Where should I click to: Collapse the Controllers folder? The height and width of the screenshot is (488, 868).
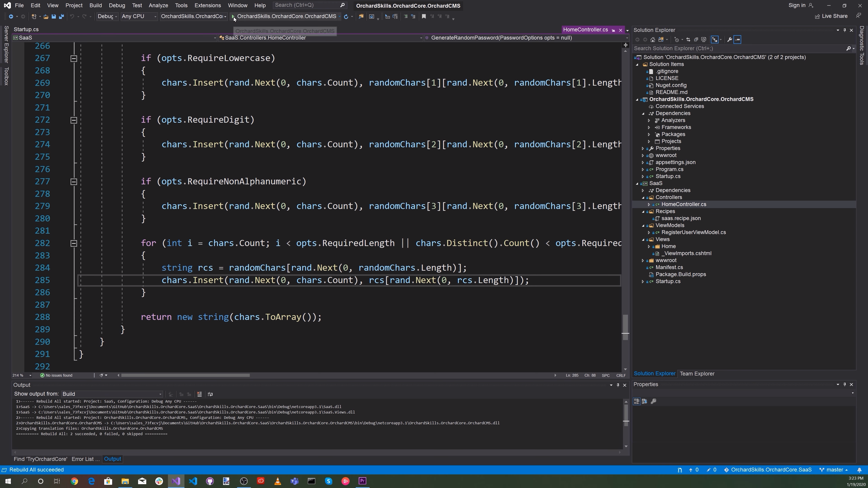coord(643,198)
